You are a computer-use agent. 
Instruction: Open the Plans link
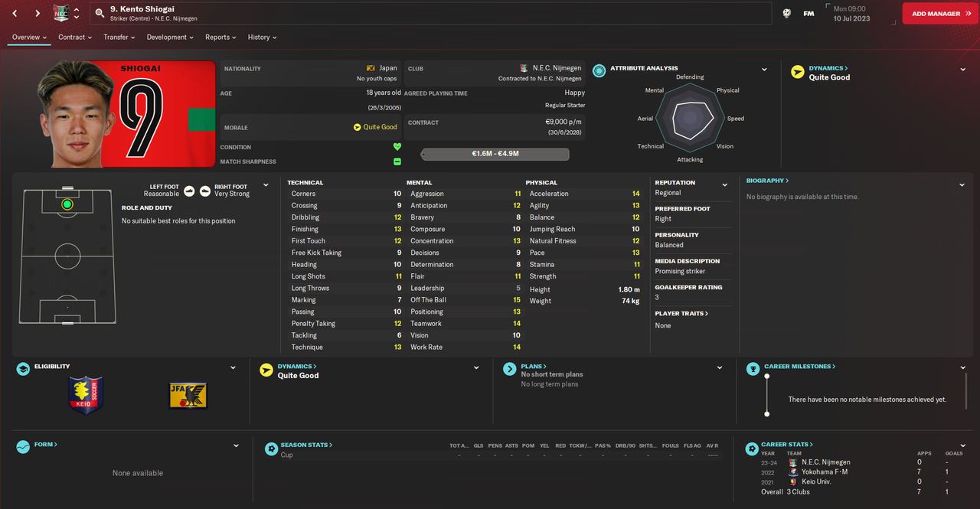click(x=534, y=367)
